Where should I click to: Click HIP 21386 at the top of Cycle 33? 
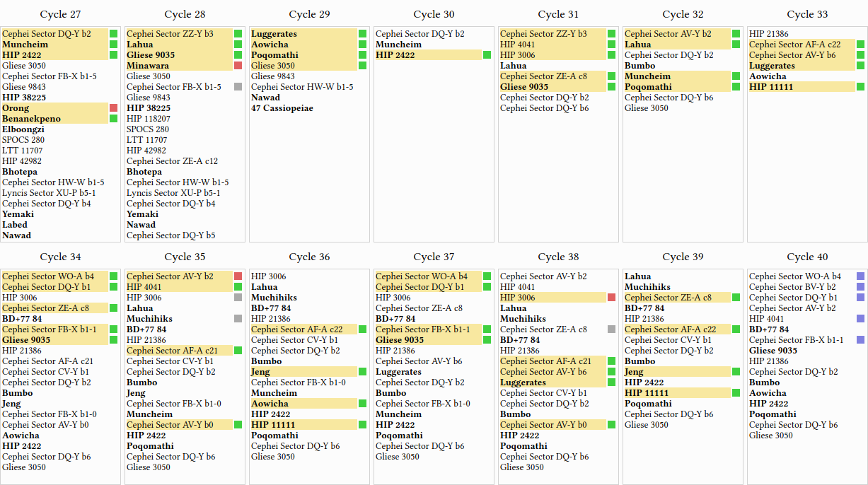click(769, 34)
